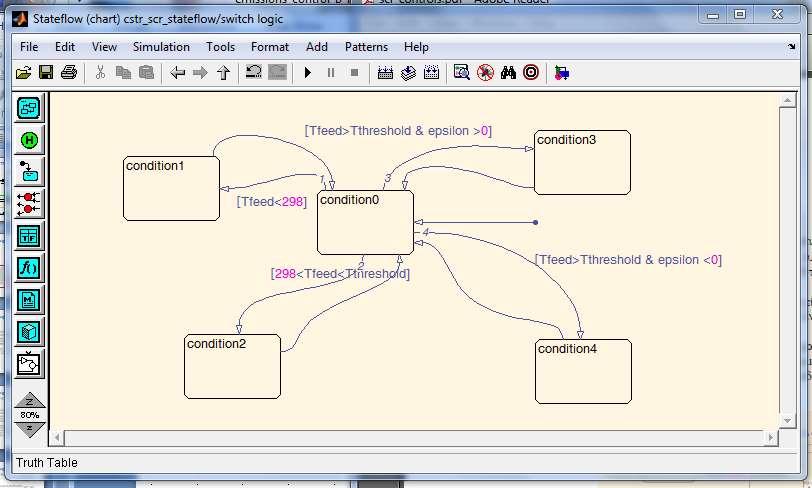
Task: Select the condition1 state box
Action: click(x=171, y=189)
